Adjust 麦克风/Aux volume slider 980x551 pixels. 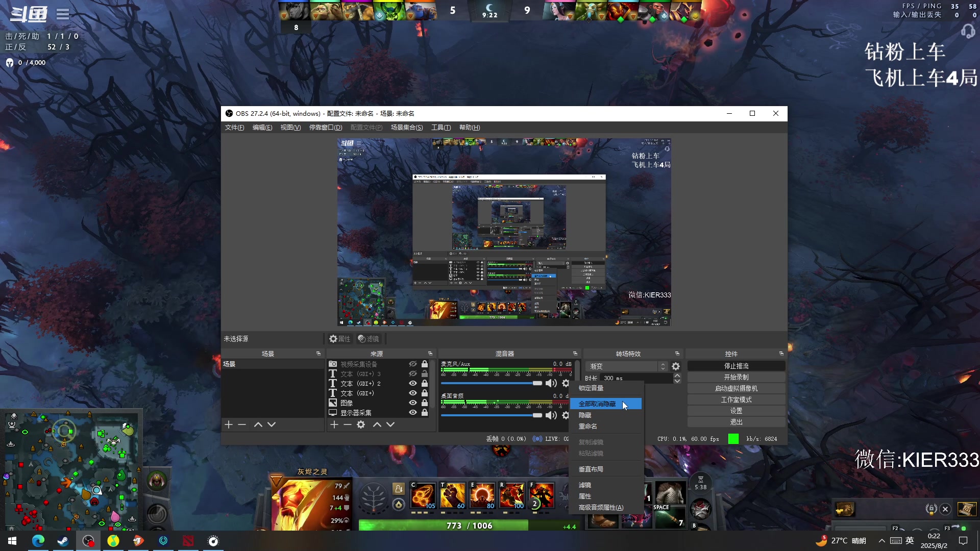point(492,383)
